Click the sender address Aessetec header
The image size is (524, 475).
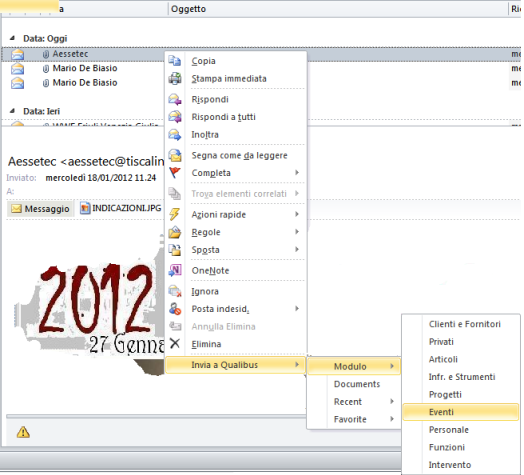pyautogui.click(x=86, y=161)
